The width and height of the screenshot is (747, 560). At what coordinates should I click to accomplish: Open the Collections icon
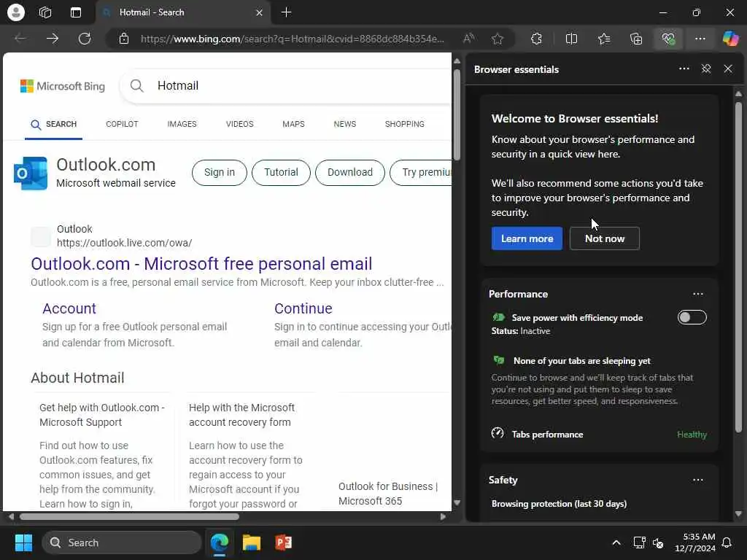point(636,39)
